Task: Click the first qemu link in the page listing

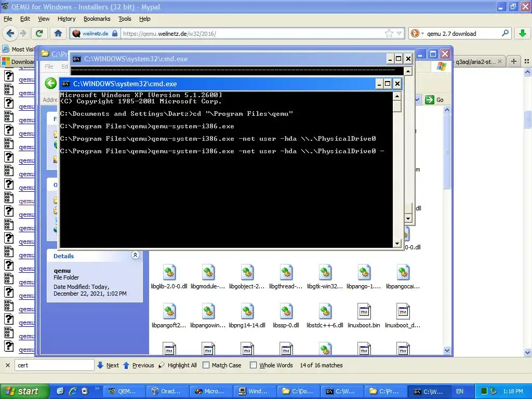Action: click(x=26, y=79)
